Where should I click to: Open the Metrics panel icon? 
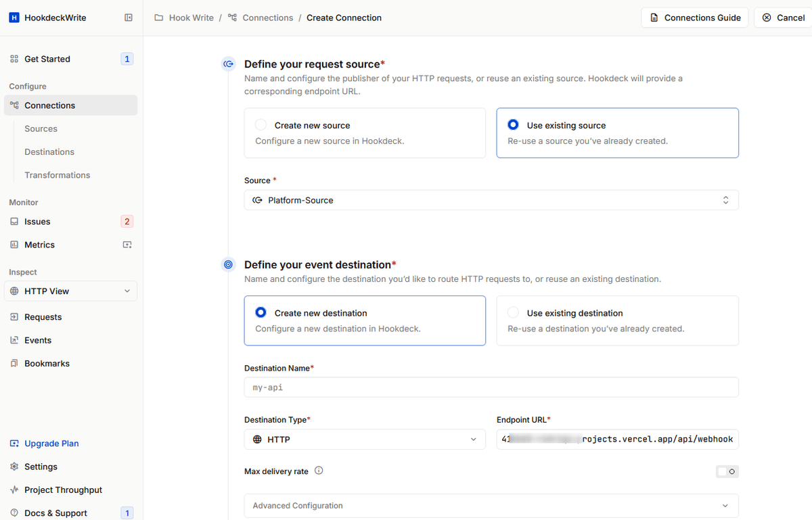[16, 244]
